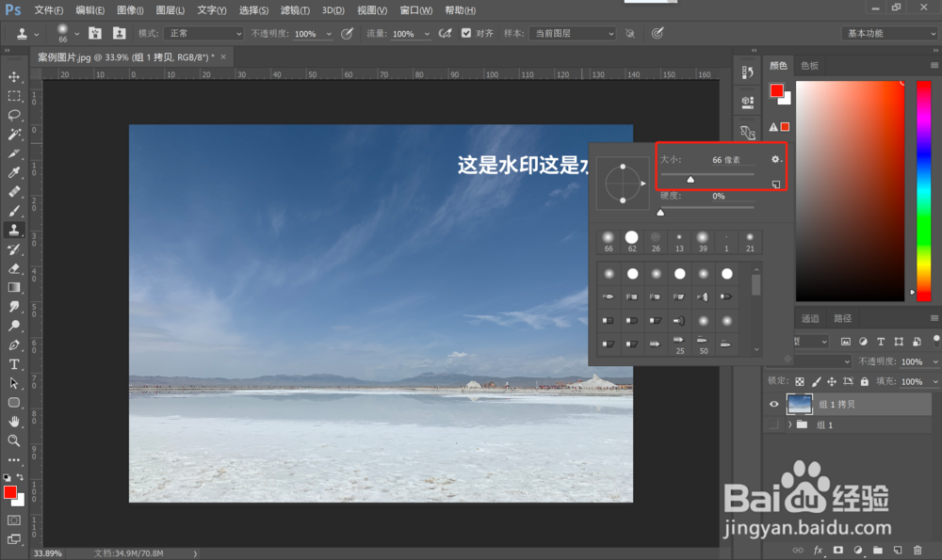Expand the 组 1 group layer arrow

tap(789, 424)
